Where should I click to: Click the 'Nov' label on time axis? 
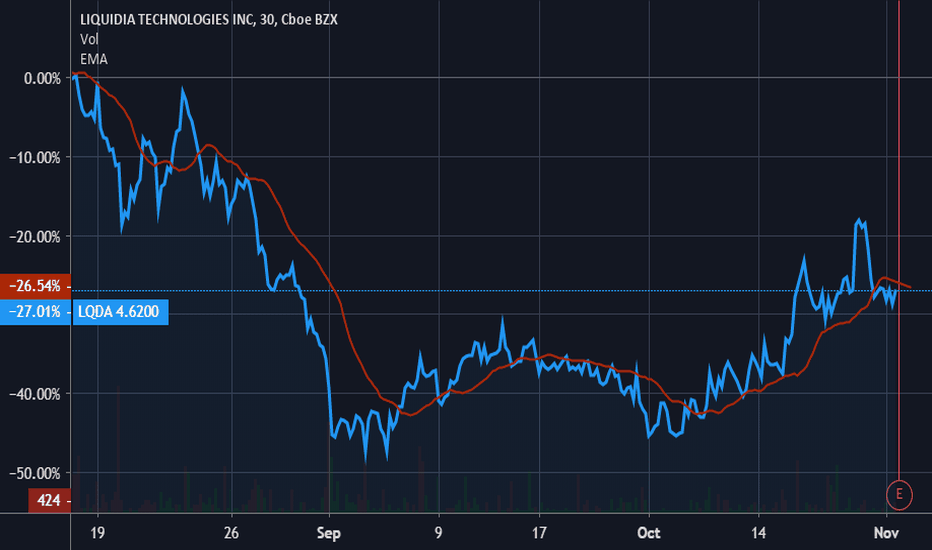[x=886, y=532]
